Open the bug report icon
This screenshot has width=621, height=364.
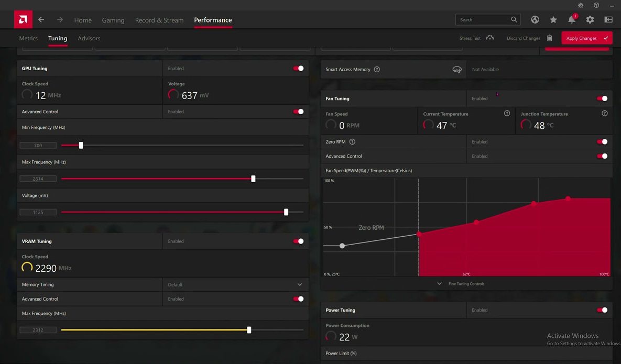581,5
